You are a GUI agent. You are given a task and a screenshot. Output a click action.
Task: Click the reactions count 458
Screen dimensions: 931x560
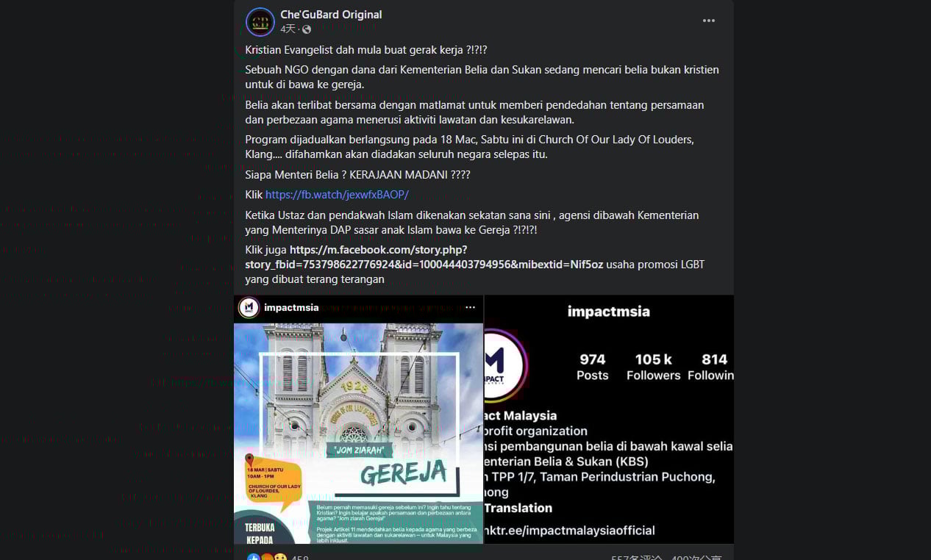point(300,559)
